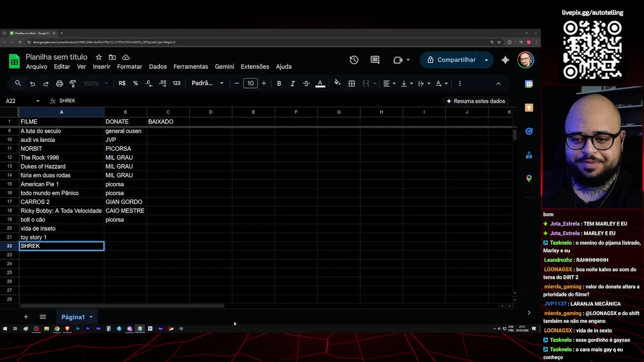Toggle bold formatting
This screenshot has width=644, height=362.
[x=279, y=83]
